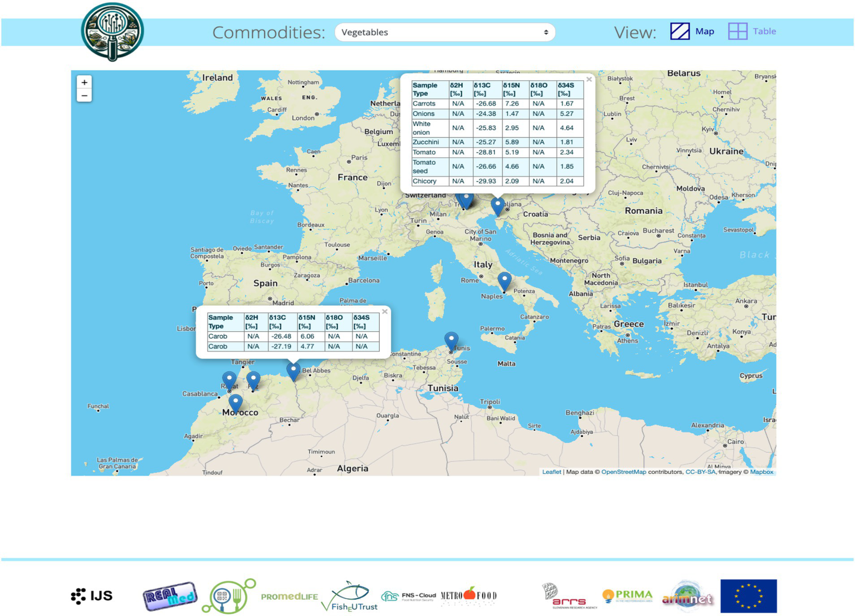Switch to Table view
Image resolution: width=855 pixels, height=616 pixels.
(752, 31)
